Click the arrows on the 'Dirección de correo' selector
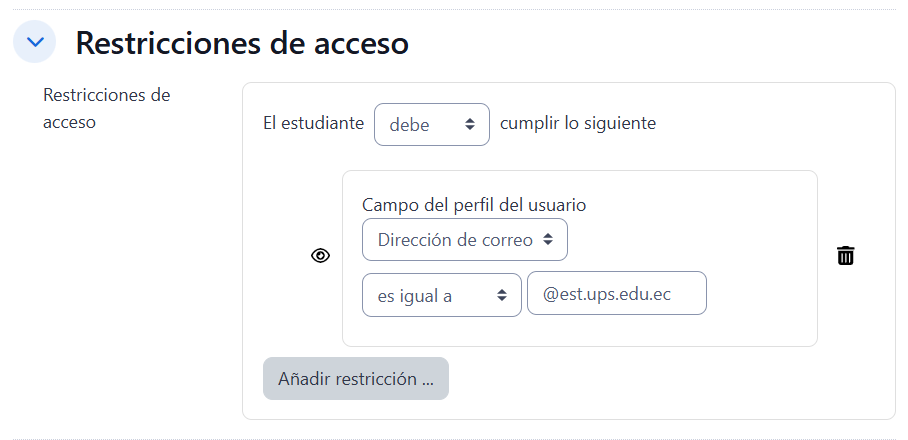This screenshot has width=908, height=440. (x=548, y=240)
